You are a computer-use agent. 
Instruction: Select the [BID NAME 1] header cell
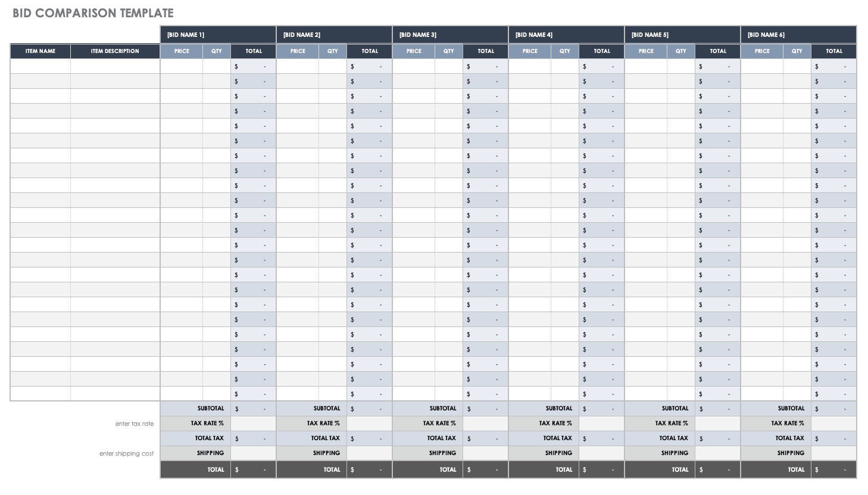(218, 35)
